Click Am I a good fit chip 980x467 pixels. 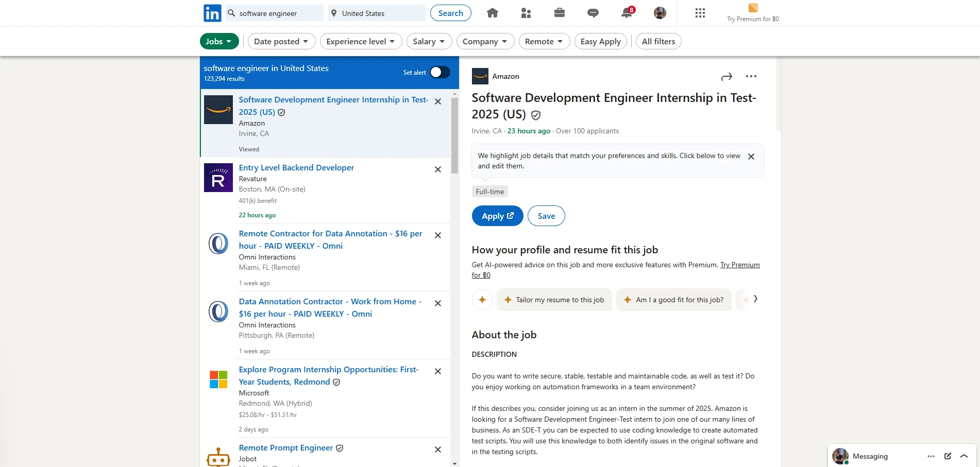pos(674,300)
